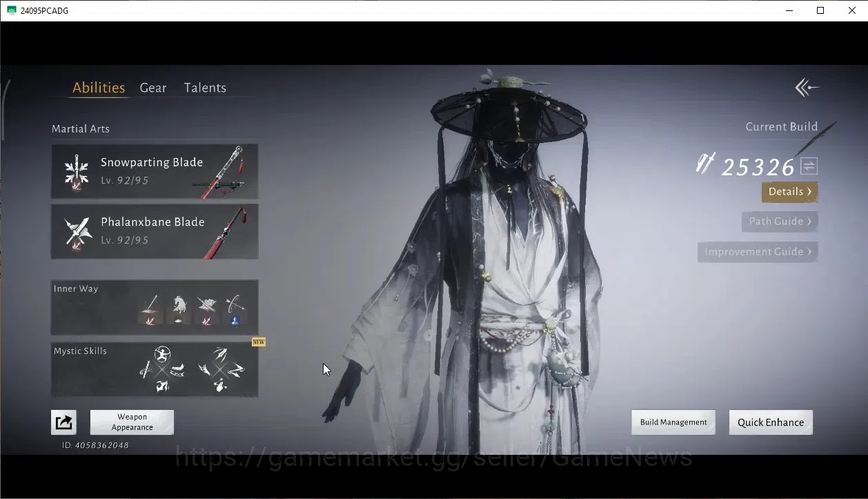Click the NEW badge on Mystic Skills
This screenshot has width=868, height=499.
point(258,342)
